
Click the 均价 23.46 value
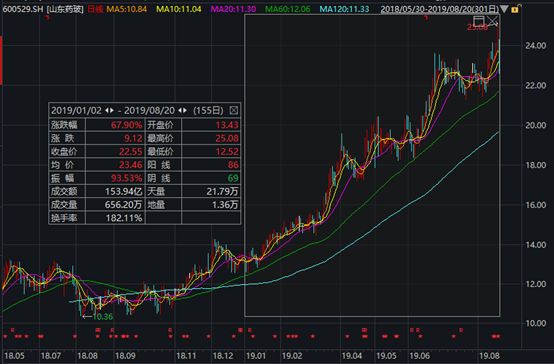(x=131, y=165)
